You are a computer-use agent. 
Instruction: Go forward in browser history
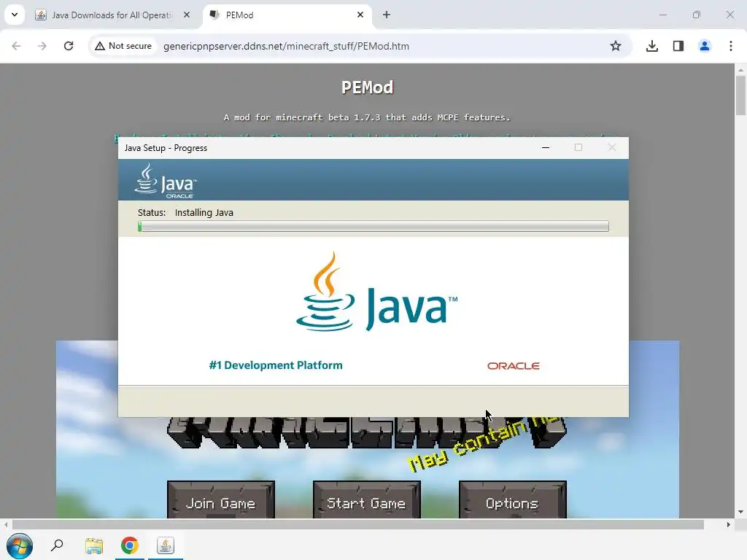(x=42, y=46)
